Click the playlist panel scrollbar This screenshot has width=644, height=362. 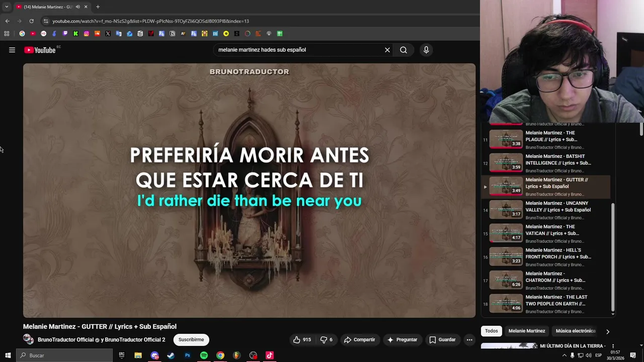pyautogui.click(x=613, y=257)
